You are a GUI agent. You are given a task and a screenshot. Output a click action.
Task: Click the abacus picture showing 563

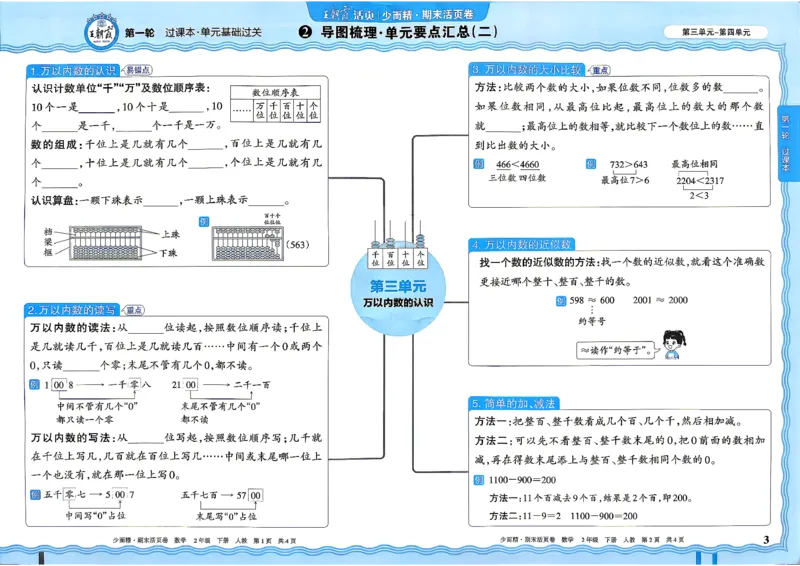click(247, 244)
